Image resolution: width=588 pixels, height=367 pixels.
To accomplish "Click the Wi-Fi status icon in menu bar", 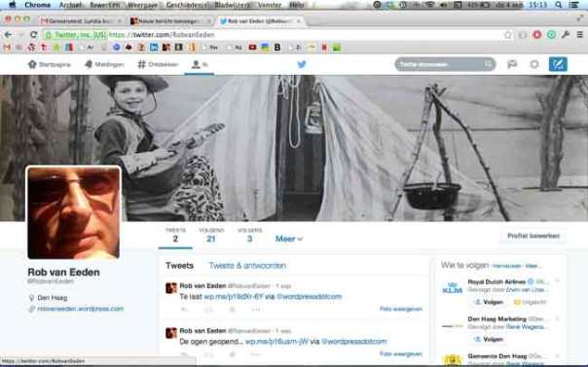I will tap(430, 5).
